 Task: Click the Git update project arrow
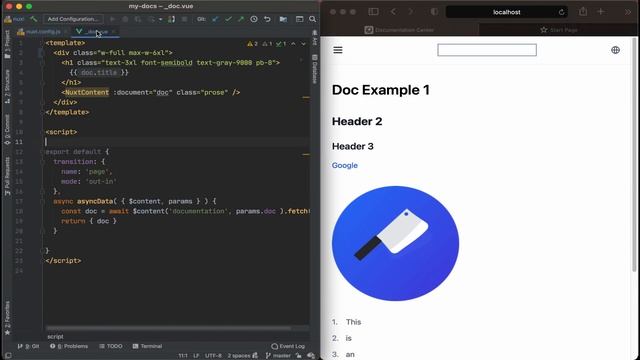(215, 19)
